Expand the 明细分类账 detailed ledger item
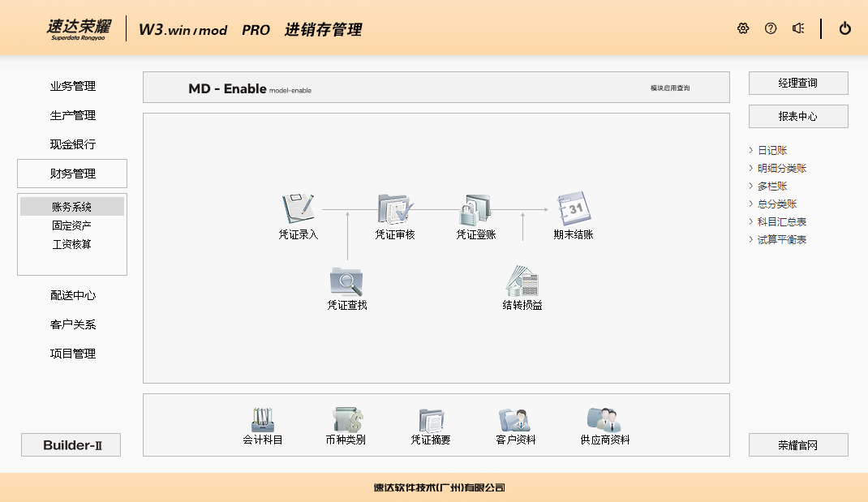The width and height of the screenshot is (868, 502). (781, 169)
